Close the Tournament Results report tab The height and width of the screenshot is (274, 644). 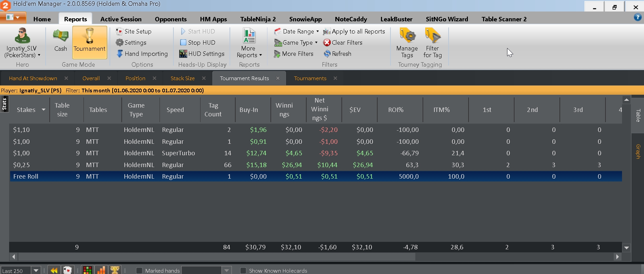point(278,78)
